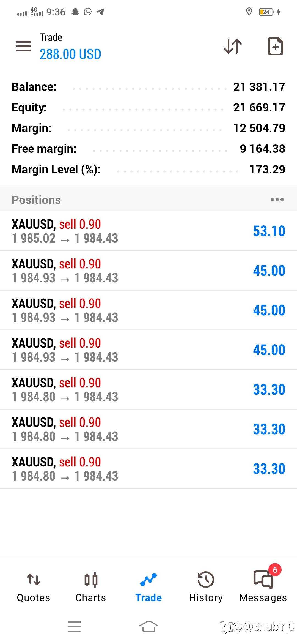
Task: Tap the Margin Level percentage row
Action: [x=148, y=170]
